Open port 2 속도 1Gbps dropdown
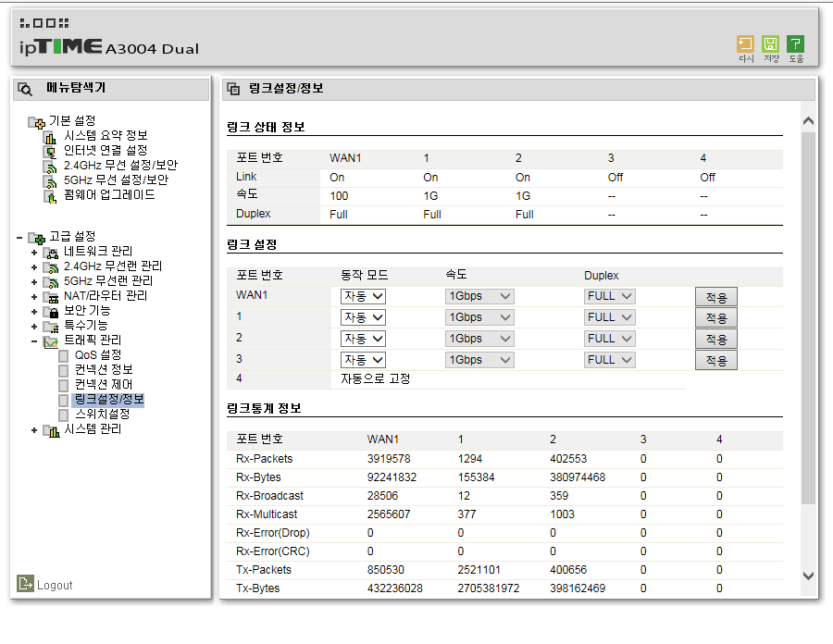The width and height of the screenshot is (833, 644). click(479, 339)
